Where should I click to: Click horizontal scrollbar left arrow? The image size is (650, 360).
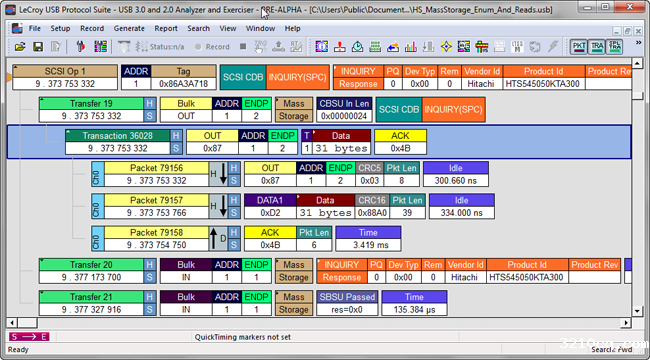pos(12,323)
